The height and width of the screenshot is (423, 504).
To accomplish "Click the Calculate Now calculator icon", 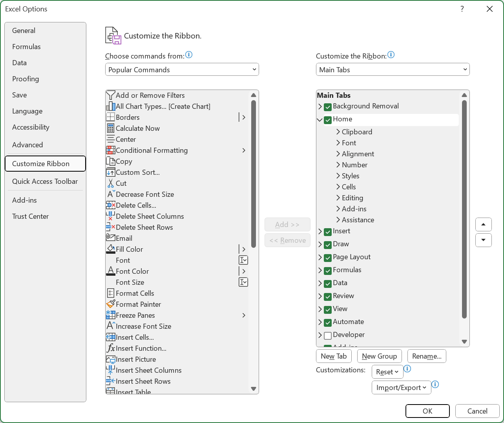I will [111, 128].
